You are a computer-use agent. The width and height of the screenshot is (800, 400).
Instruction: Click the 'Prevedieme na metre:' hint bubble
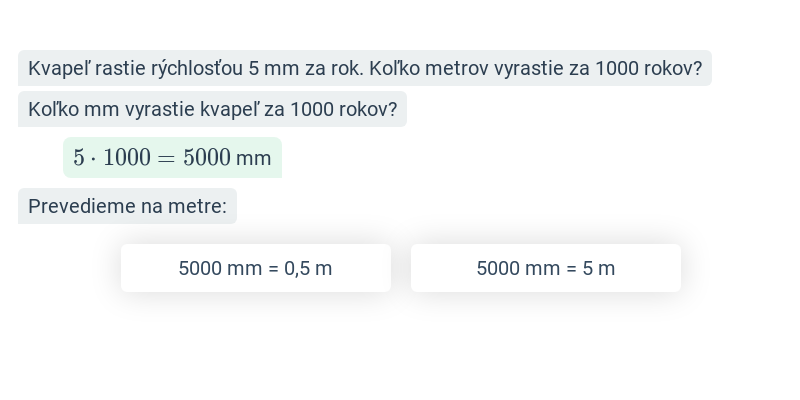click(128, 206)
